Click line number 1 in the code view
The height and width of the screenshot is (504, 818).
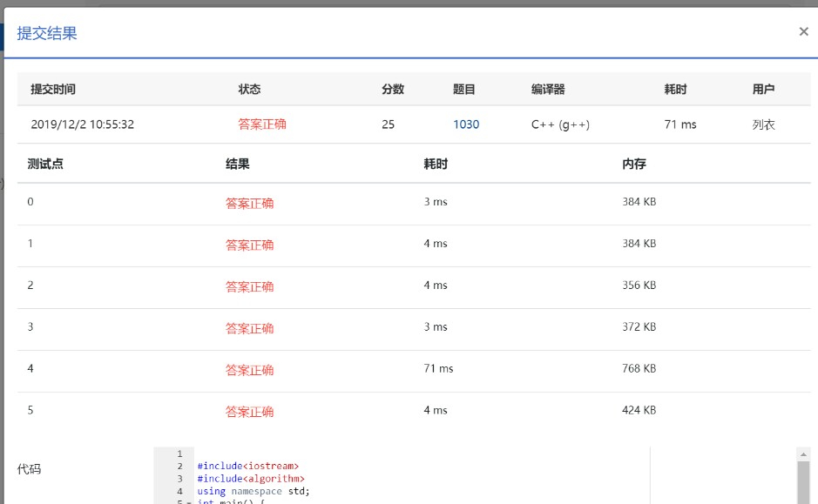178,454
